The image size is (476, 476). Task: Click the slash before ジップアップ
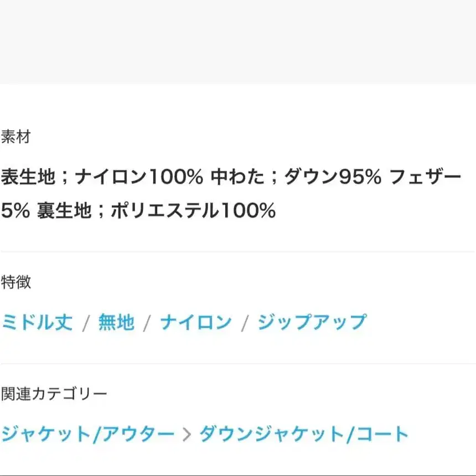[x=244, y=323]
